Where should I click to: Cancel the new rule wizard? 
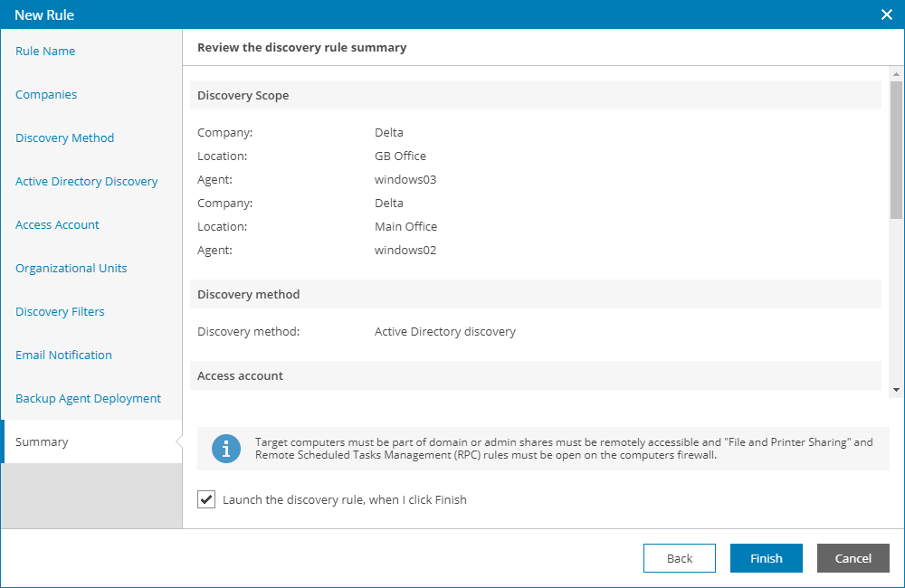click(853, 558)
